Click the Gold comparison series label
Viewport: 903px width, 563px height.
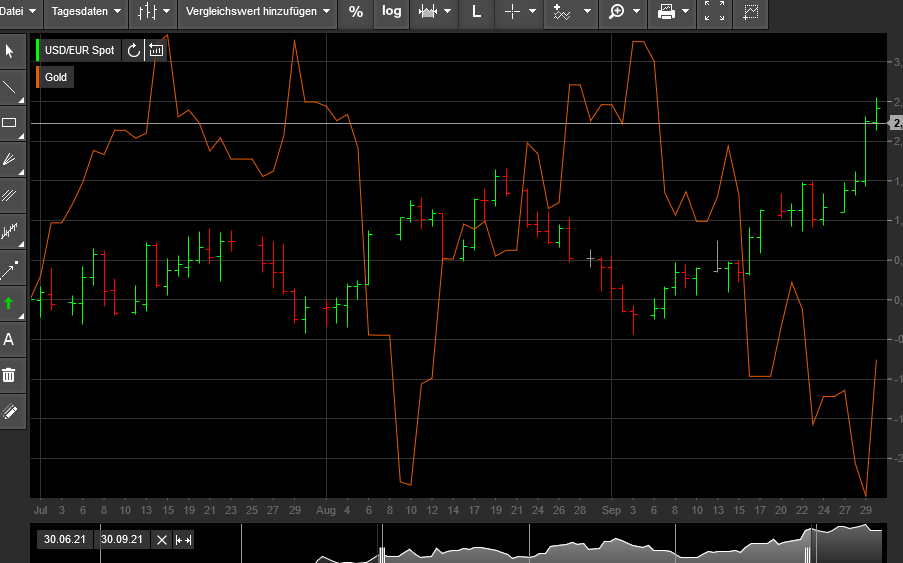coord(55,77)
